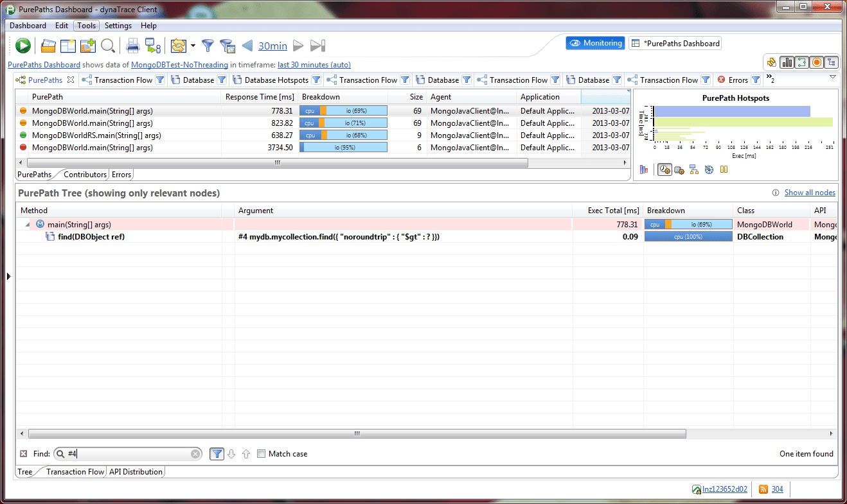Toggle filter icon on Database Hotspots tab
Viewport: 847px width, 504px height.
[x=316, y=80]
